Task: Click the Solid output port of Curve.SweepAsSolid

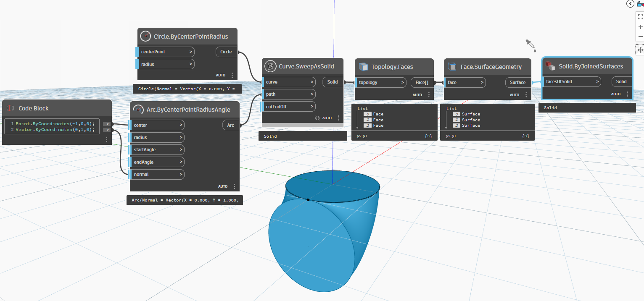Action: click(333, 82)
